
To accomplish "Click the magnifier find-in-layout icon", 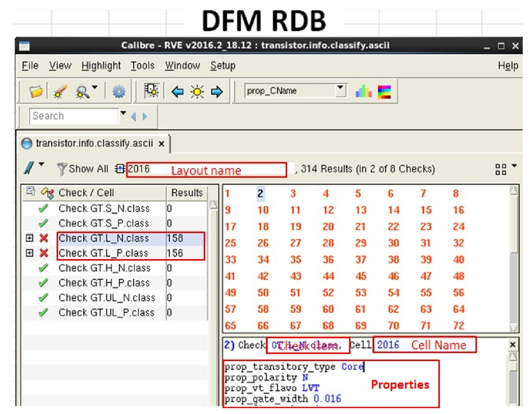I will pos(82,92).
